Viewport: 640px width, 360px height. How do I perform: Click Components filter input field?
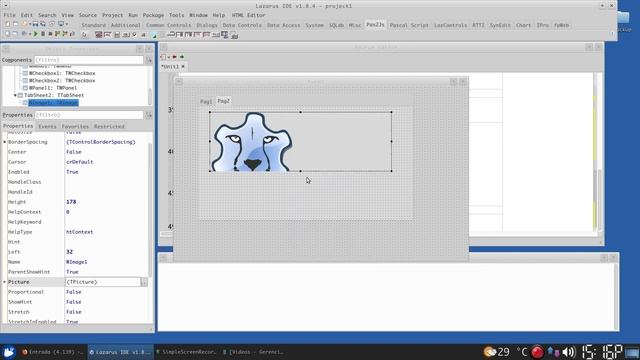pos(89,60)
